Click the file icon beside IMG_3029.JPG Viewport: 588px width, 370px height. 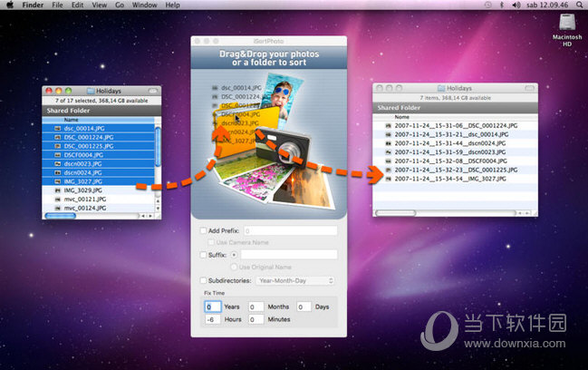[x=58, y=190]
